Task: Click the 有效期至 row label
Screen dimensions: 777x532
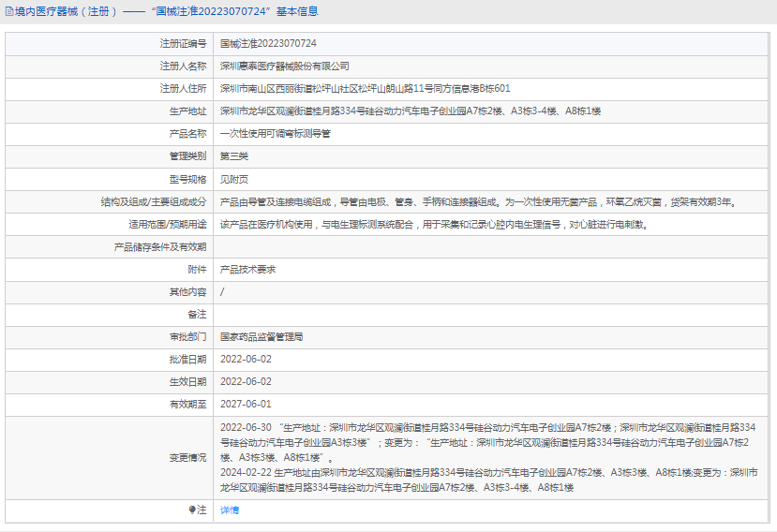Action: pos(187,405)
